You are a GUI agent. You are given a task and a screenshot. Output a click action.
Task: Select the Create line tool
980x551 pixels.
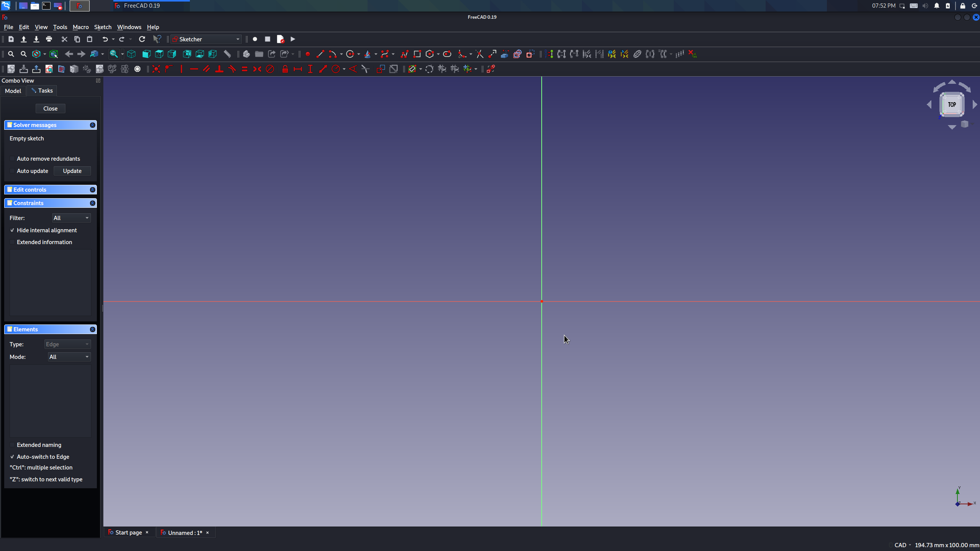[320, 54]
